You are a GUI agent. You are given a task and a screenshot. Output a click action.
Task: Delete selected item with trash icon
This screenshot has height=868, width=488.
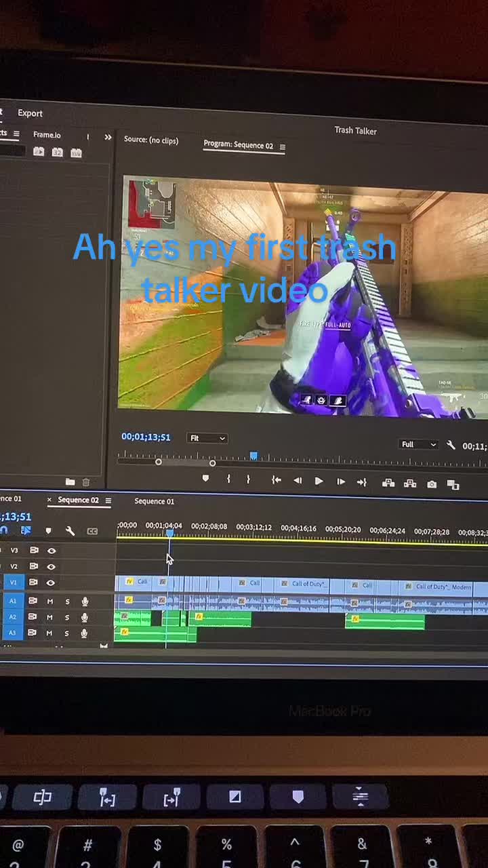[86, 482]
